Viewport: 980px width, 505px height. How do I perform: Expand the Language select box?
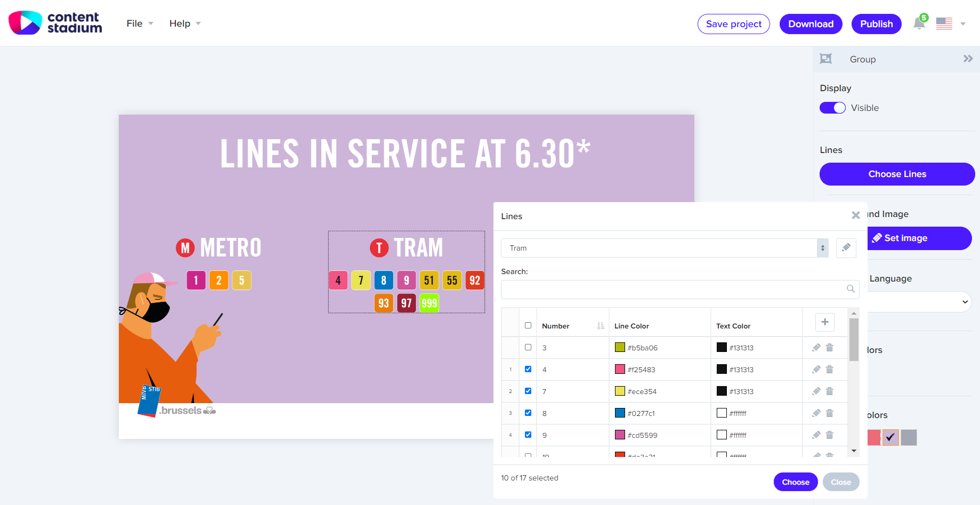pyautogui.click(x=919, y=302)
